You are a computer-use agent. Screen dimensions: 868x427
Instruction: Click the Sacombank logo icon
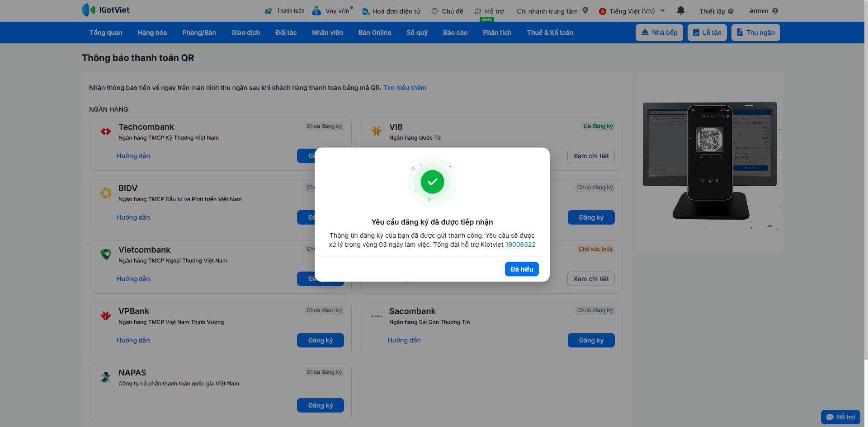point(377,316)
